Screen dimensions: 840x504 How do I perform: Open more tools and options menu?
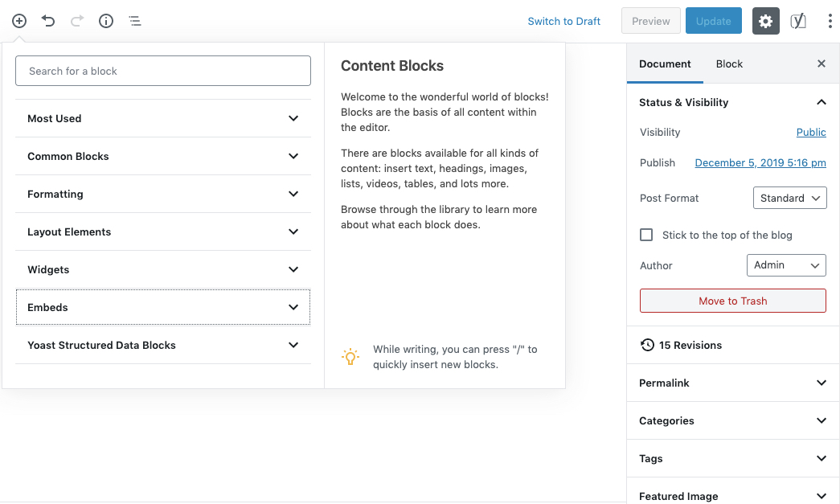tap(830, 21)
